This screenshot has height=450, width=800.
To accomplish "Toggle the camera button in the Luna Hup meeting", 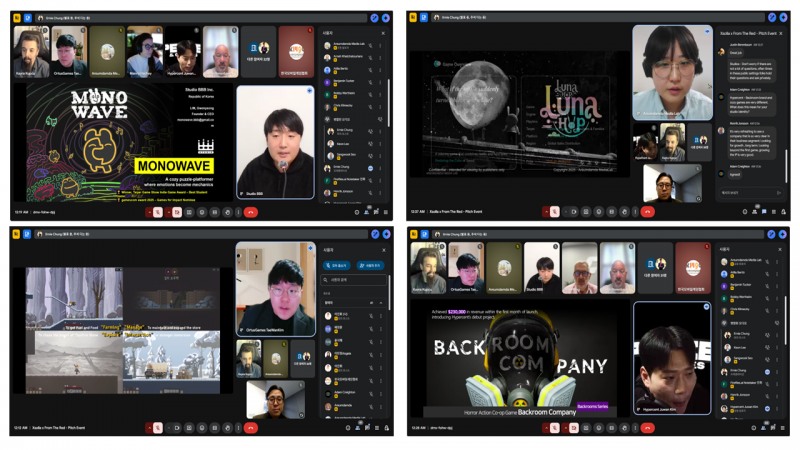I will click(573, 212).
